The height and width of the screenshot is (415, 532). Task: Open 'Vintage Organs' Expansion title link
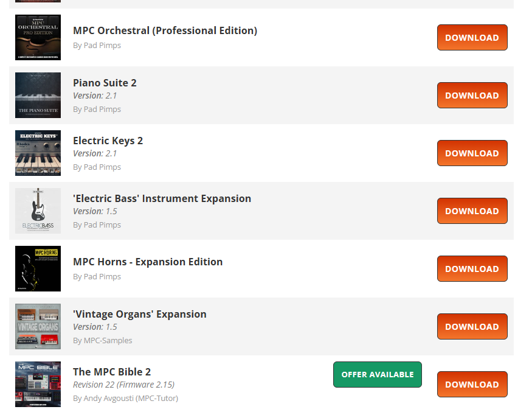tap(140, 314)
